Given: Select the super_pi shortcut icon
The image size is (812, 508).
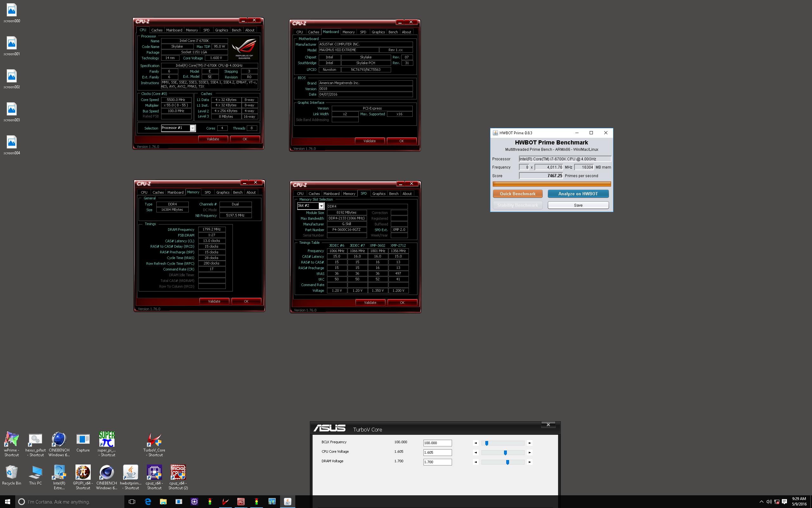Looking at the screenshot, I should 107,444.
